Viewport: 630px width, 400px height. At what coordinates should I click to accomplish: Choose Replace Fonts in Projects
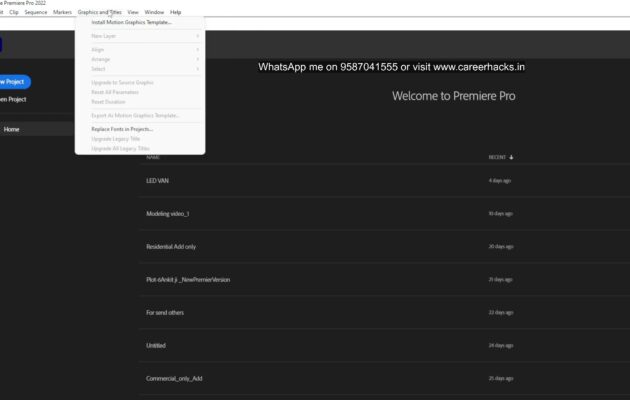click(x=122, y=129)
